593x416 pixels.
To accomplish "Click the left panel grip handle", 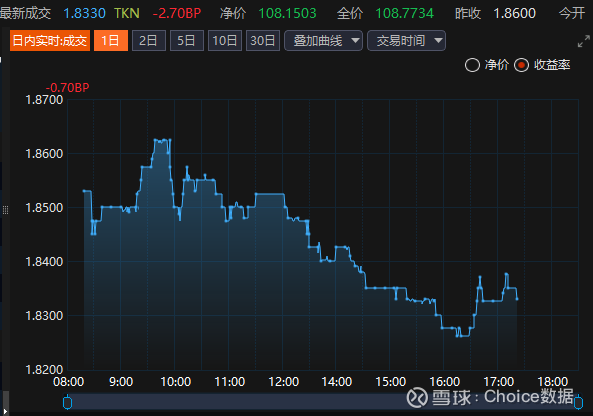I will click(x=5, y=210).
